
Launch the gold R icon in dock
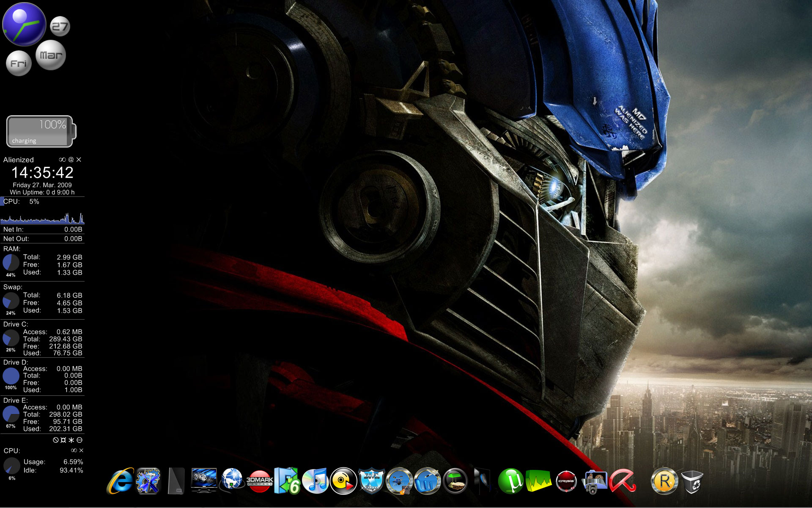[664, 481]
